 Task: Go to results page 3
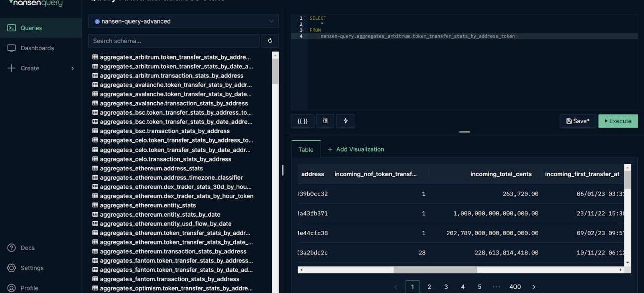pyautogui.click(x=446, y=287)
